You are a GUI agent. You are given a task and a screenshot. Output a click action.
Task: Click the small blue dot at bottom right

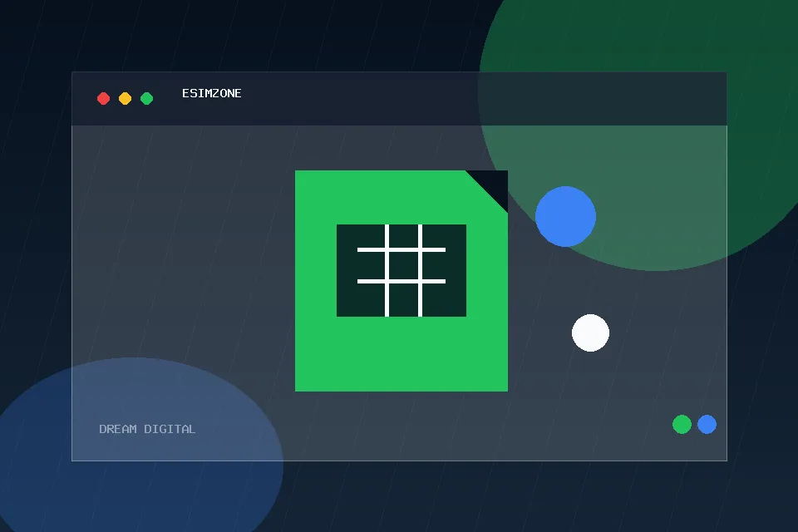click(x=707, y=424)
